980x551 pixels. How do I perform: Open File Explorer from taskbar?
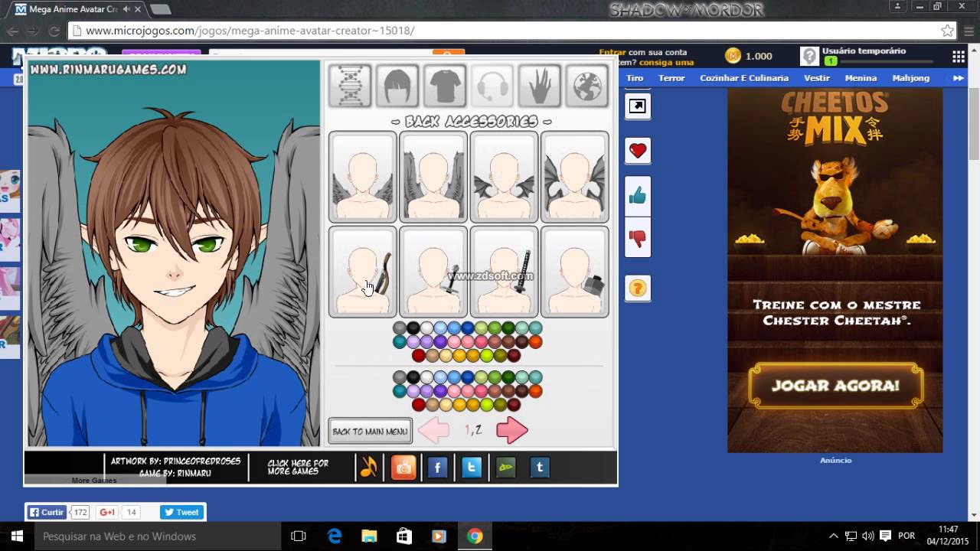pyautogui.click(x=369, y=536)
